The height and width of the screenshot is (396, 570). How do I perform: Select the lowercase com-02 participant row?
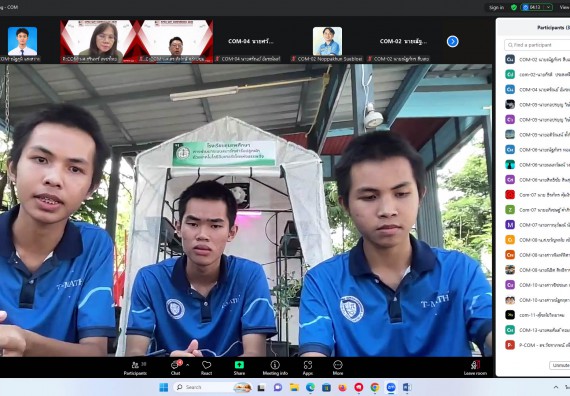[537, 74]
